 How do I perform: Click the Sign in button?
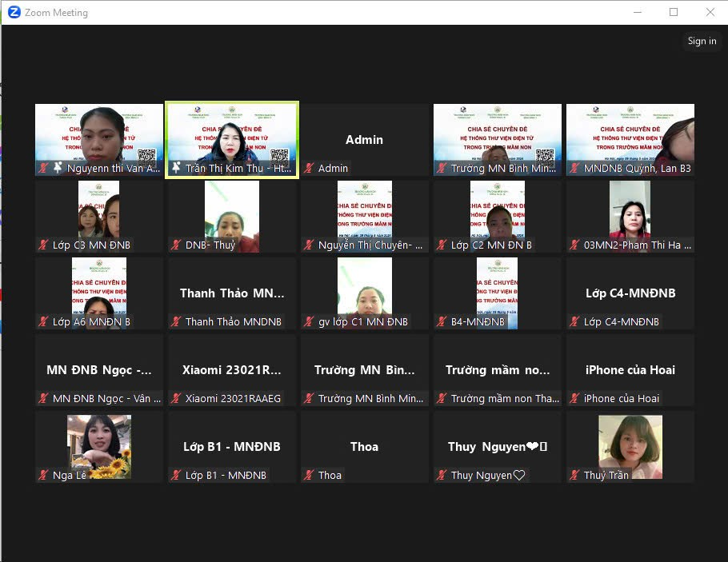702,42
